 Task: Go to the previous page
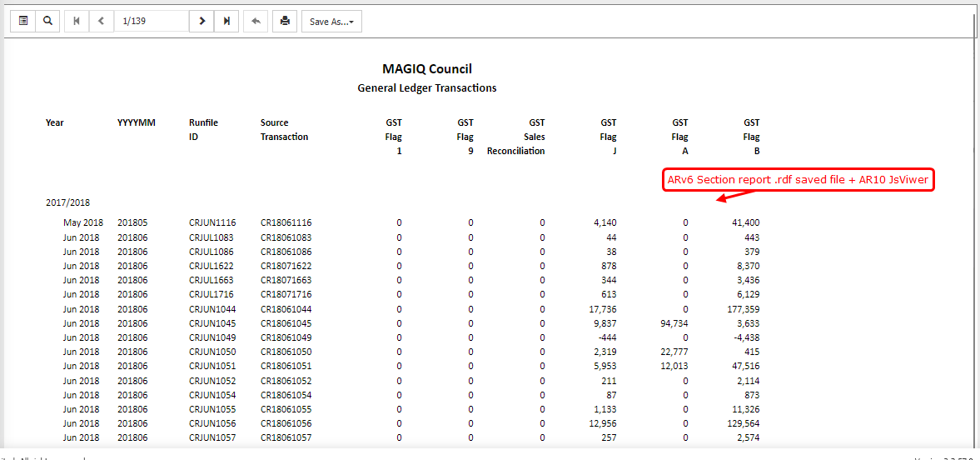click(x=101, y=21)
